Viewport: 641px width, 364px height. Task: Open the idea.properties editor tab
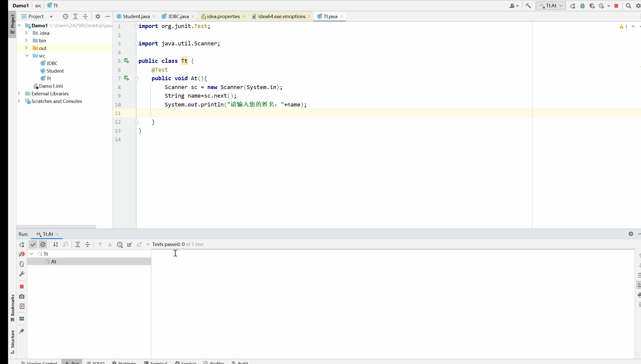223,16
